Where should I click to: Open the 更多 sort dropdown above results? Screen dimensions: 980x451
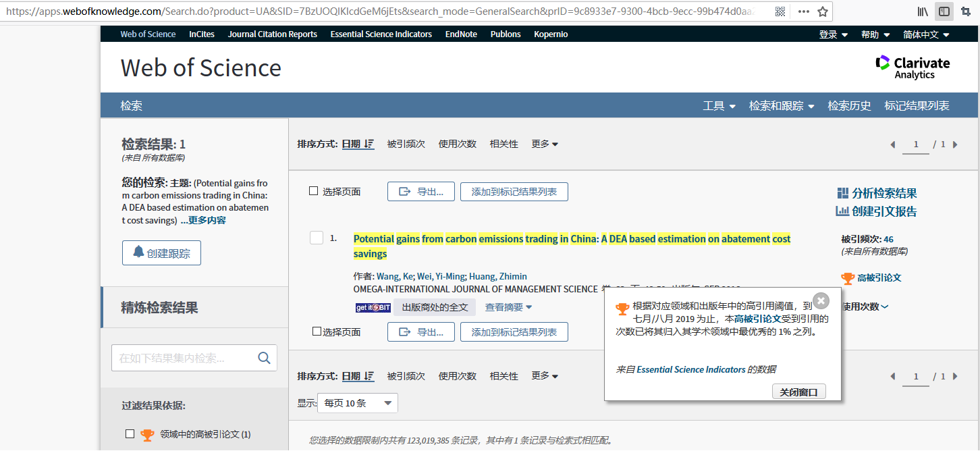(545, 144)
